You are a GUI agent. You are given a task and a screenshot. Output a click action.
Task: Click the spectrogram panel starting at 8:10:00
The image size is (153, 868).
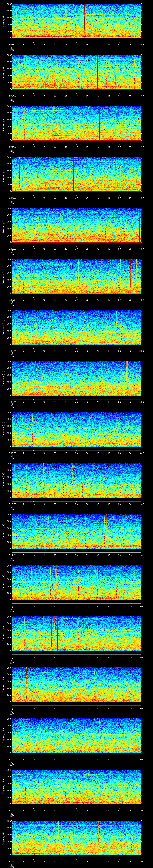pyautogui.click(x=76, y=480)
